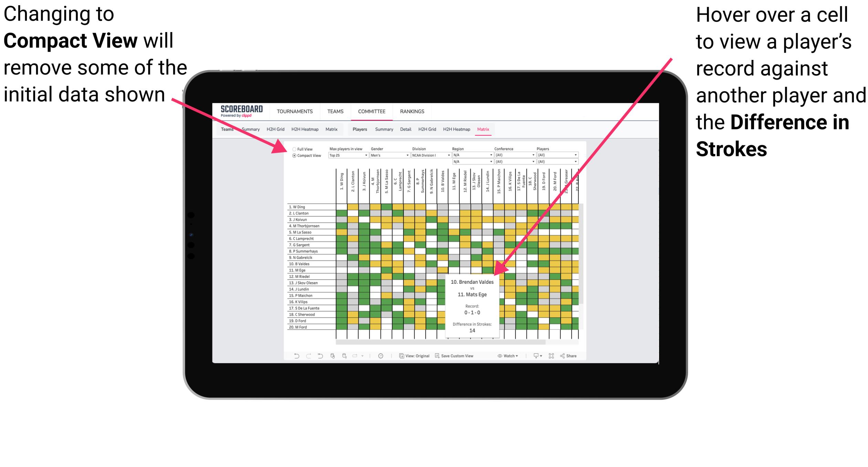Viewport: 868px width, 467px height.
Task: Click Share button in bottom toolbar
Action: point(575,355)
